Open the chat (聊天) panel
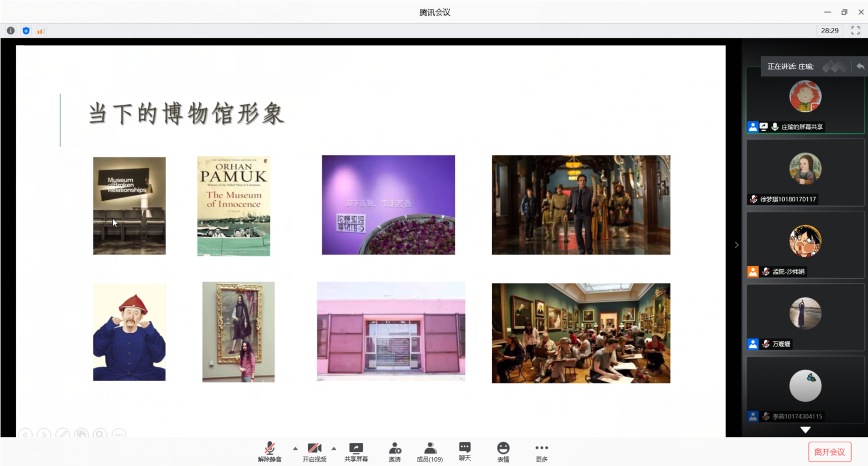This screenshot has height=466, width=868. click(465, 452)
